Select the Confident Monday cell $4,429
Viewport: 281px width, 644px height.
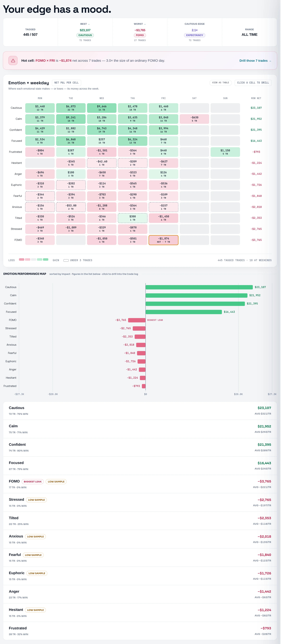[40, 130]
